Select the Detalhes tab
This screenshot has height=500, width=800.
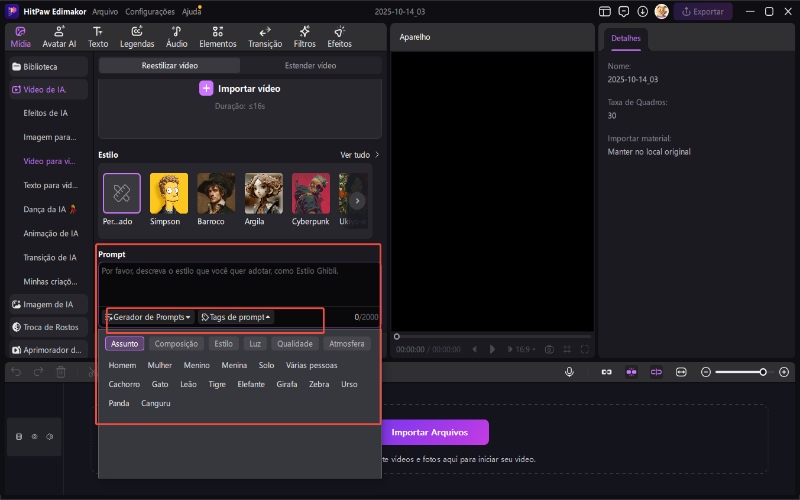(626, 38)
